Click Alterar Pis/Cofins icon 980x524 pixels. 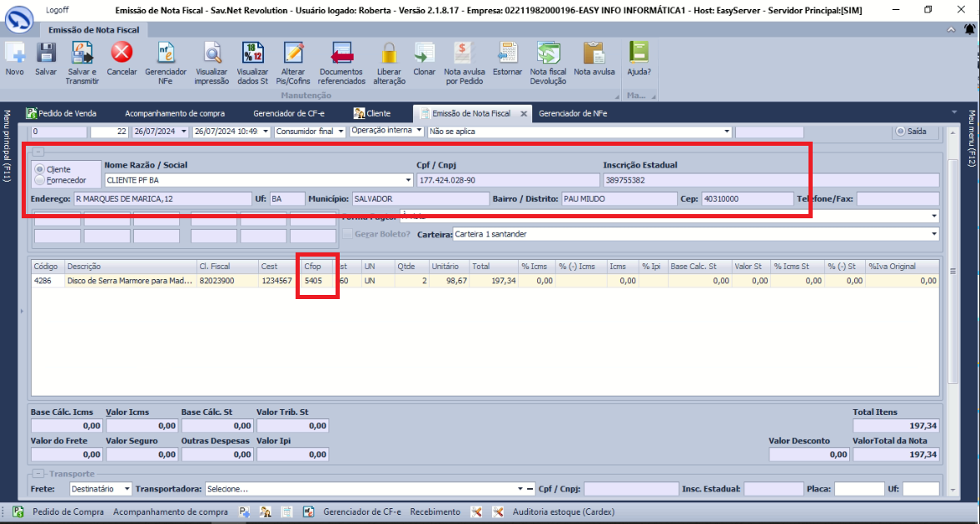click(293, 53)
